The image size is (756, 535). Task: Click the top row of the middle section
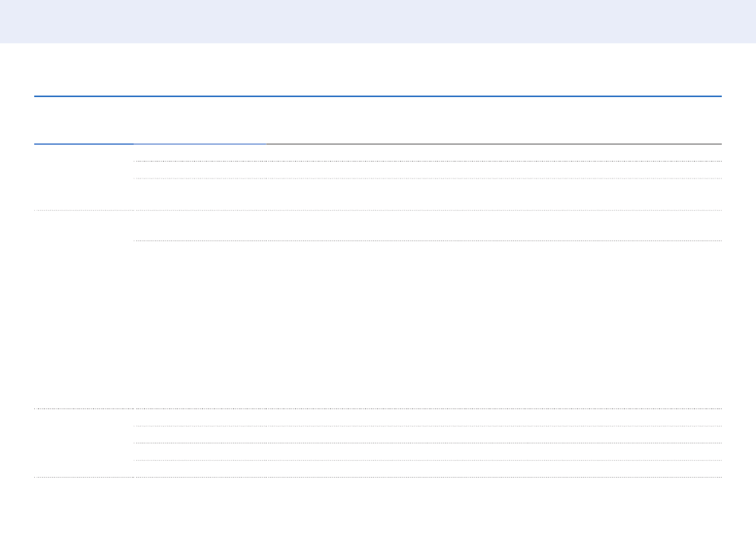tap(427, 225)
